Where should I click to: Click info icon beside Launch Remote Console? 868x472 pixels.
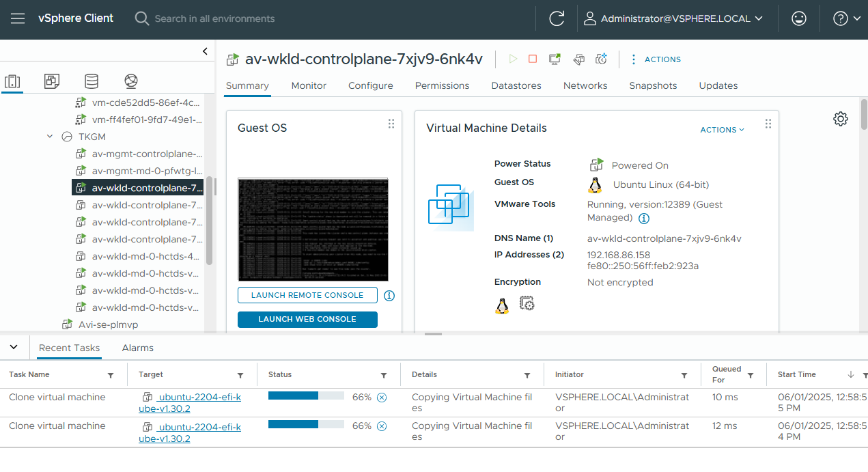389,296
